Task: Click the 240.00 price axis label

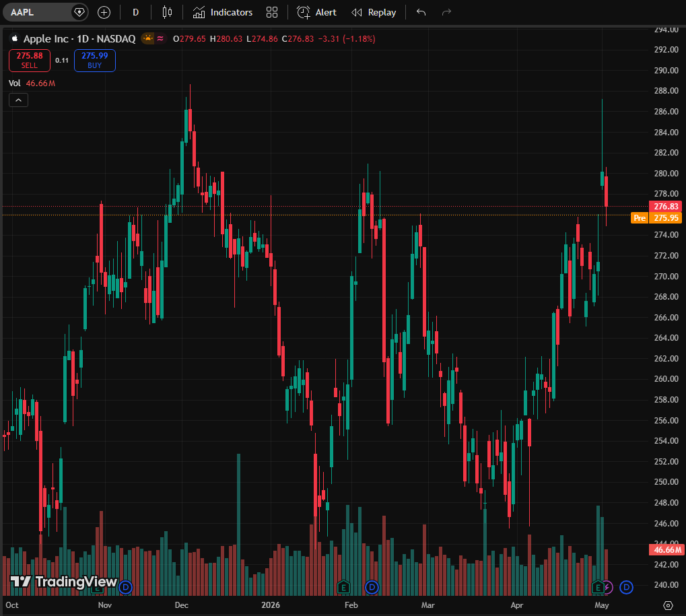Action: [x=666, y=585]
